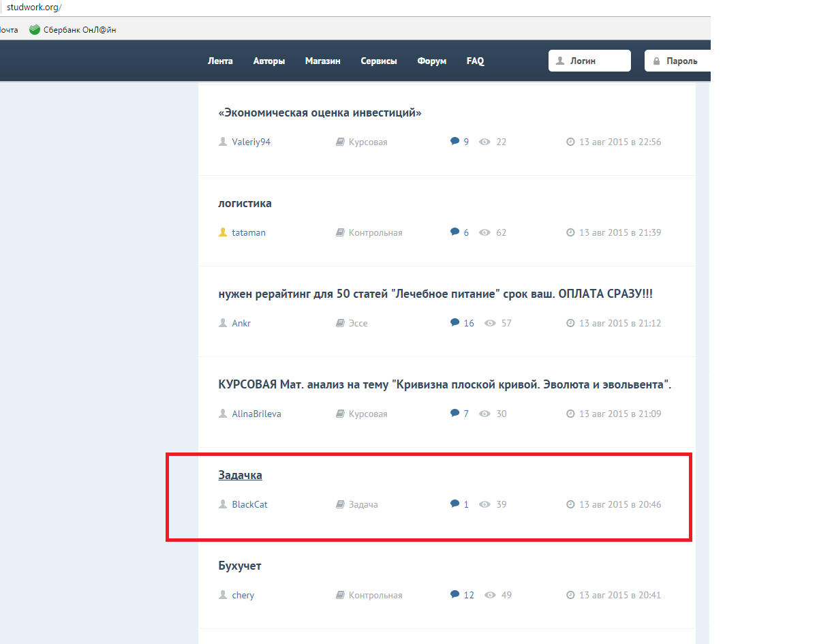Go to Магазин section
Viewport: 817px width, 644px height.
click(x=322, y=61)
